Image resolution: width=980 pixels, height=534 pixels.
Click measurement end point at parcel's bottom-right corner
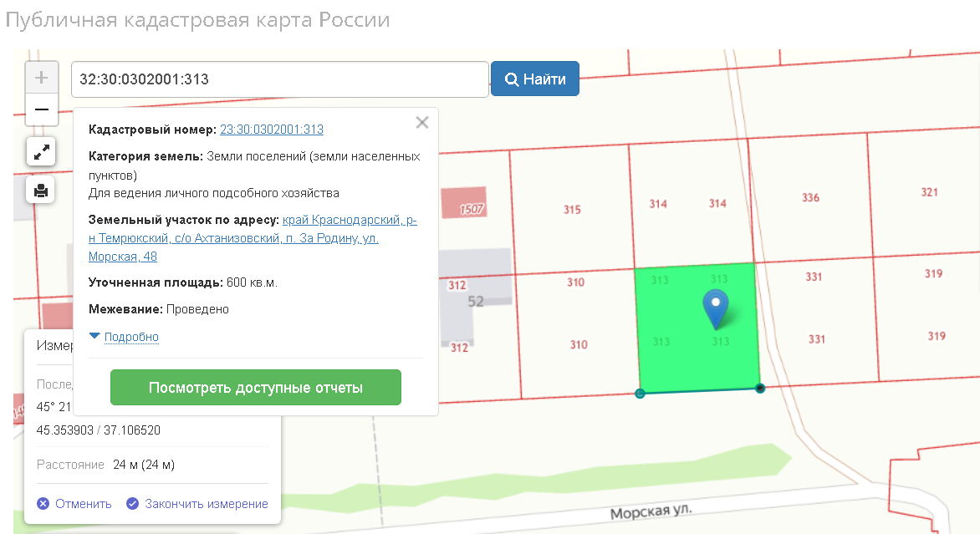coord(760,389)
